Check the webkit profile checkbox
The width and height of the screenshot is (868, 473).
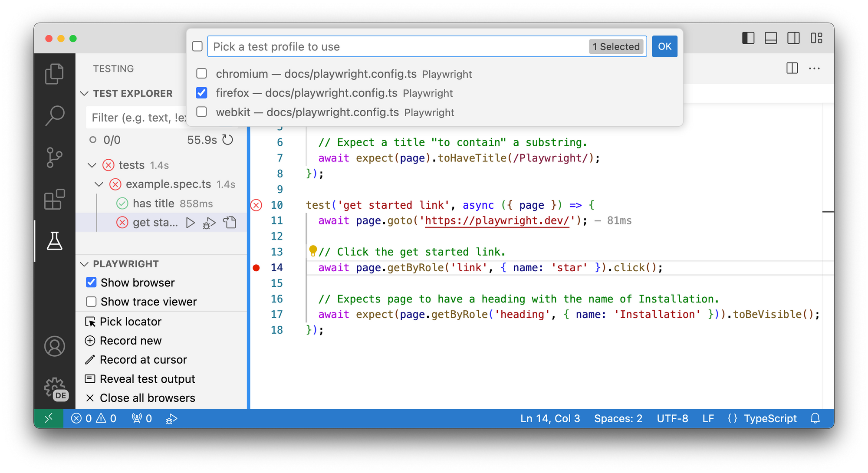click(x=201, y=112)
